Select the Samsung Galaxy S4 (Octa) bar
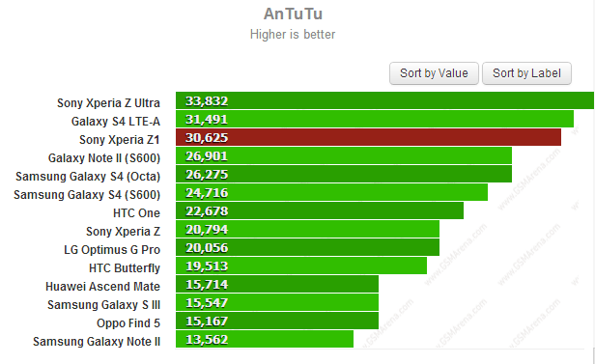The height and width of the screenshot is (364, 595). [344, 174]
